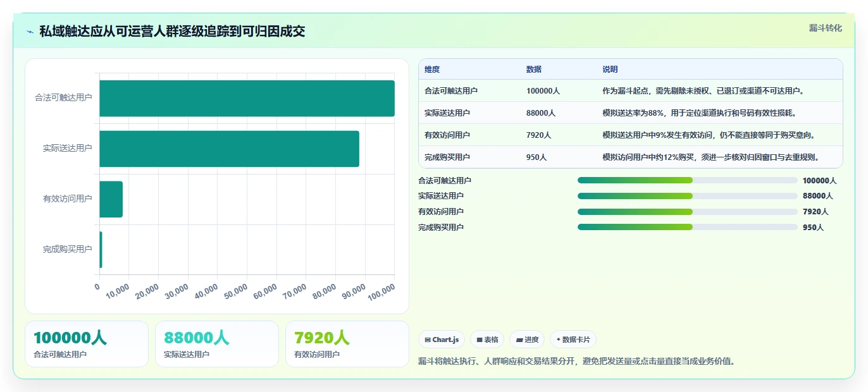
Task: Click the progress list label 合法可触达用户
Action: pyautogui.click(x=445, y=181)
